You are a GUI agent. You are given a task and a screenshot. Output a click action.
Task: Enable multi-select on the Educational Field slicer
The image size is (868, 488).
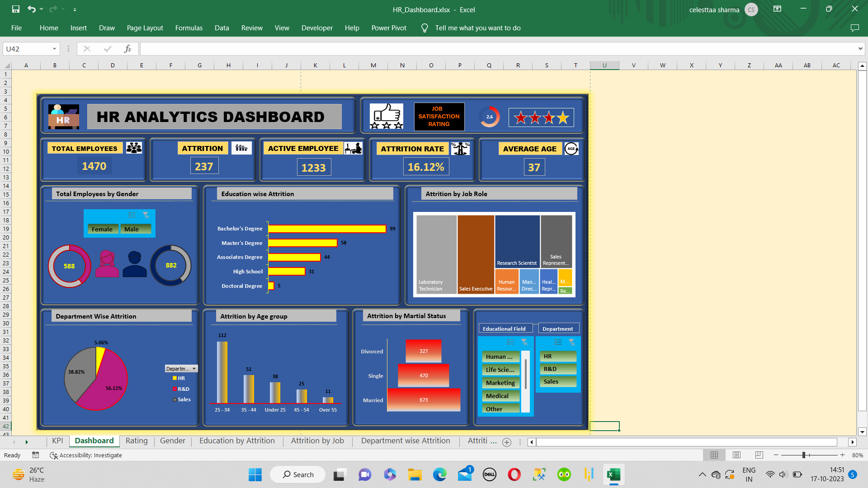[x=510, y=343]
